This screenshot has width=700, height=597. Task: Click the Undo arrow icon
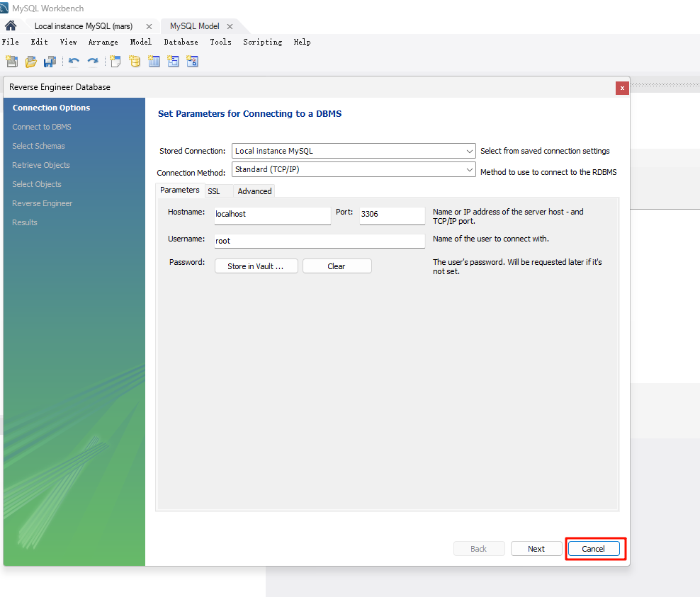pos(74,61)
